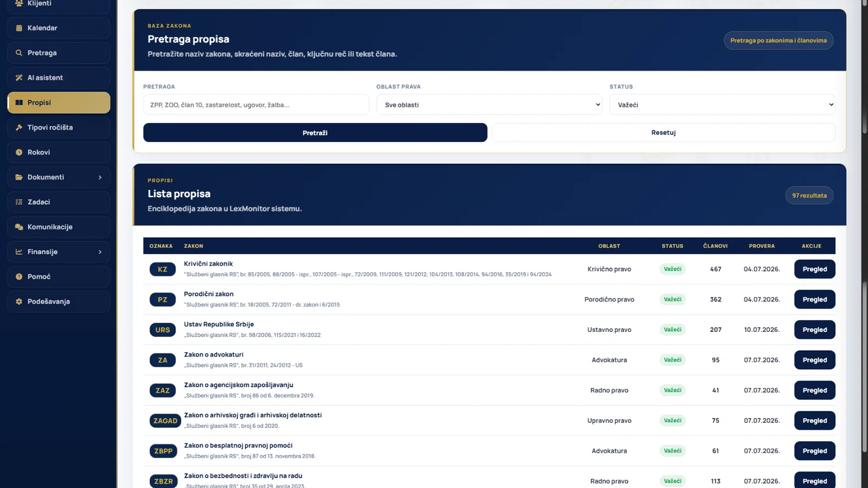Open Pregled for Porodični zakon
The width and height of the screenshot is (868, 488).
click(815, 300)
